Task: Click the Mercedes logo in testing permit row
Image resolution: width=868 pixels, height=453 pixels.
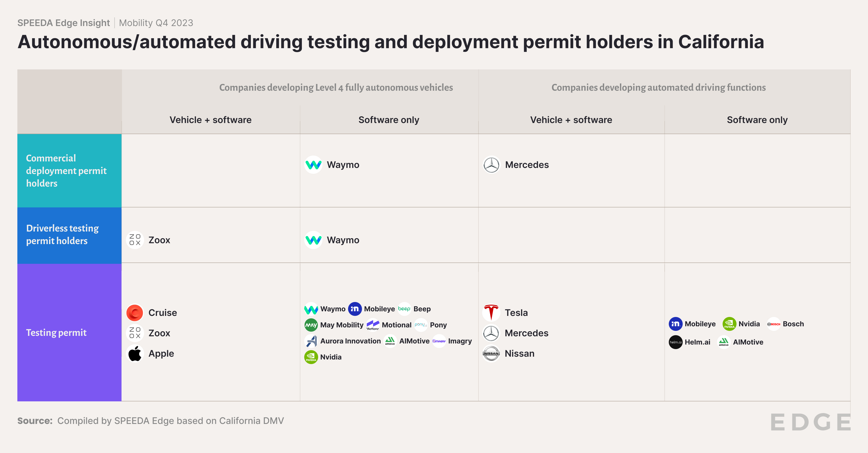Action: [491, 333]
